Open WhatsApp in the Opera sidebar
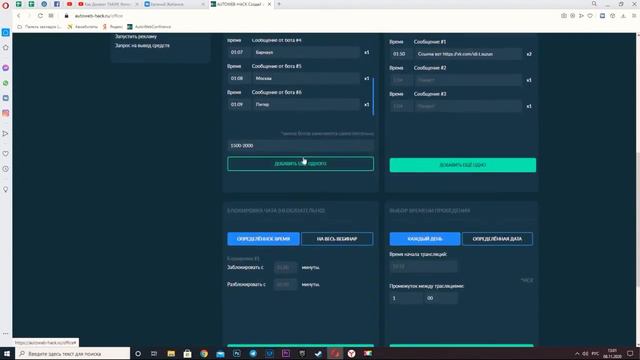640x360 pixels. click(6, 83)
